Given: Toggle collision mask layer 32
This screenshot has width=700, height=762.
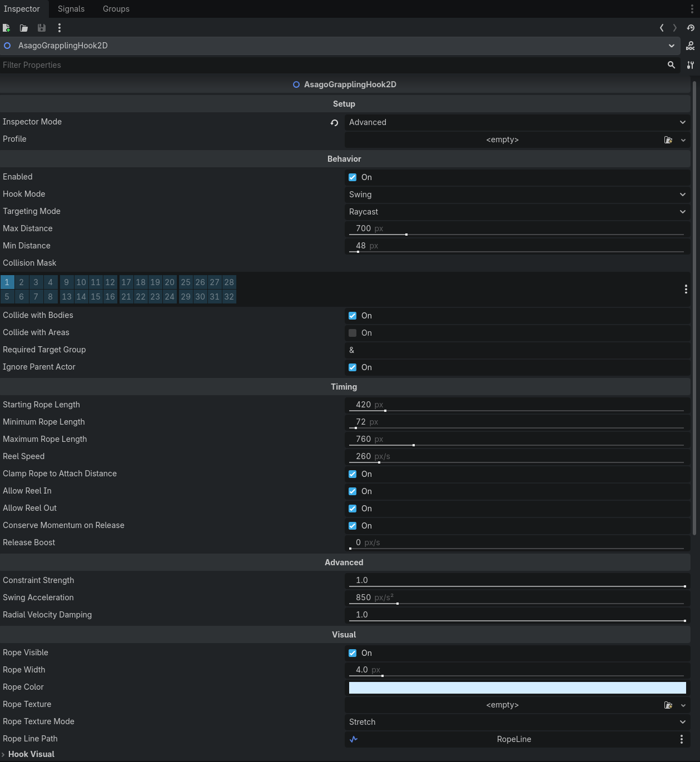Looking at the screenshot, I should pos(229,297).
